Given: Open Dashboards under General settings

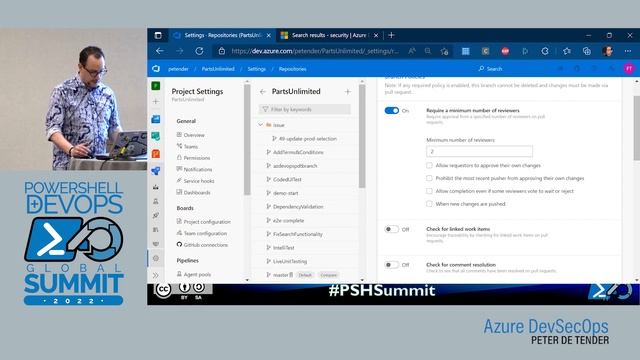Looking at the screenshot, I should 197,193.
